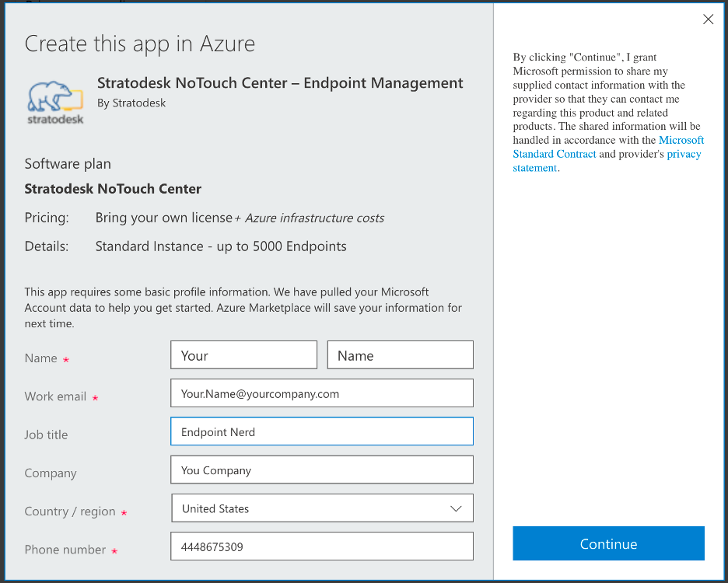Click the '+ Azure infrastructure costs' text
Screen dimensions: 728x583
pos(310,218)
